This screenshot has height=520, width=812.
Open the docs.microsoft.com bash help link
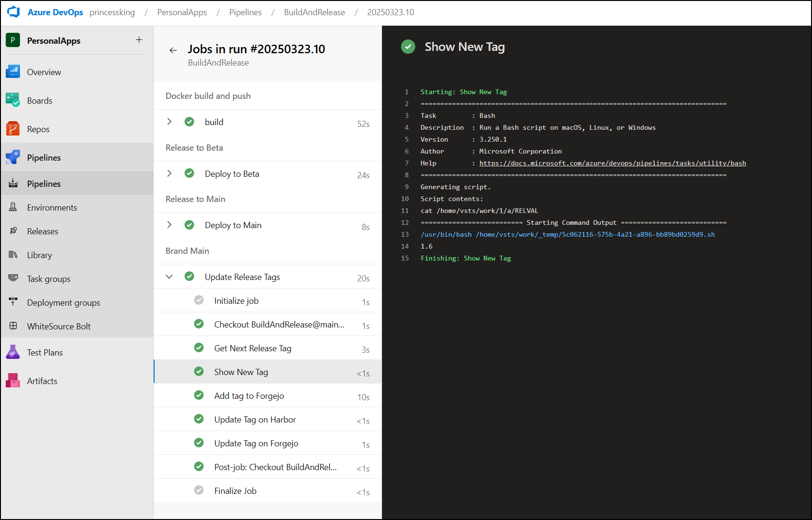613,163
